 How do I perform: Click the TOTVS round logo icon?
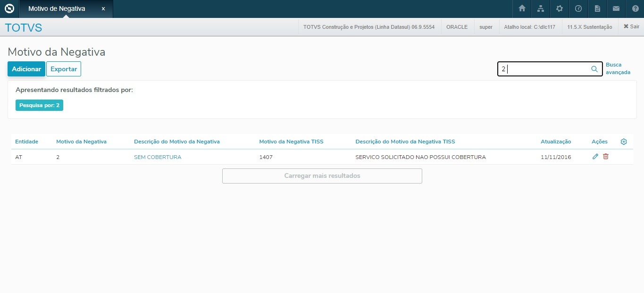9,8
